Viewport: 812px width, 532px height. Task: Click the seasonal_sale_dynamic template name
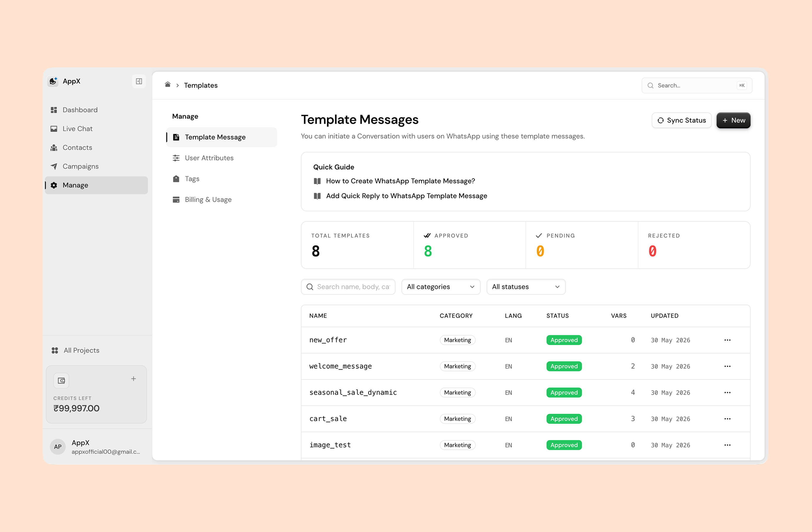point(353,392)
